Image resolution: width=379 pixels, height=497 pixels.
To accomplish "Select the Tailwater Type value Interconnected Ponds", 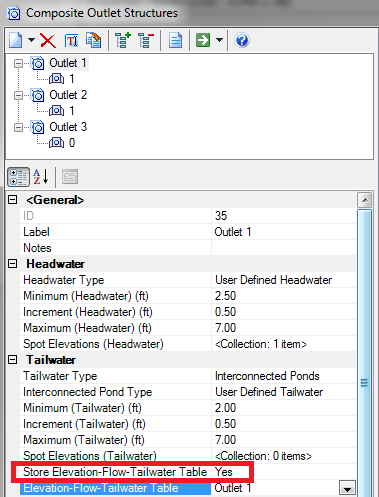I will [x=284, y=376].
